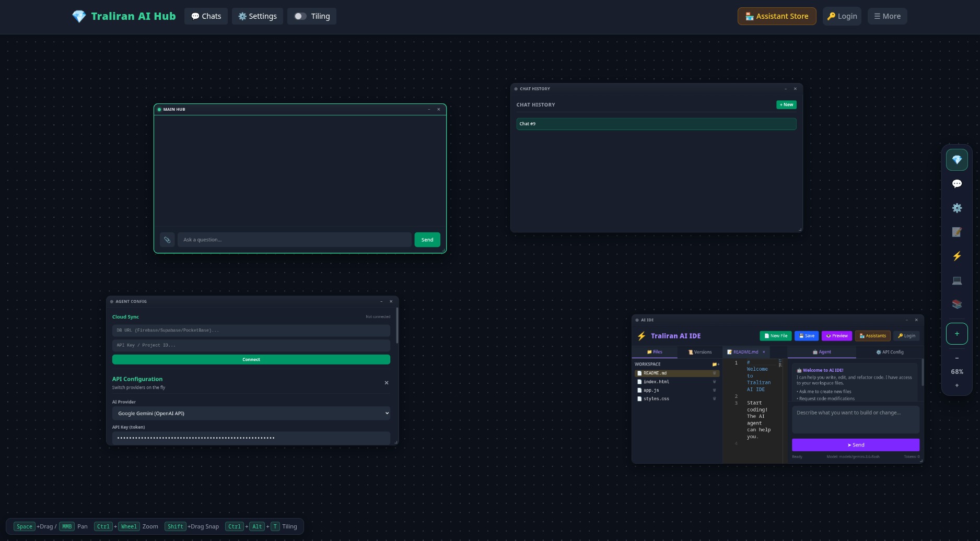
Task: Select the laptop icon in the dock
Action: (956, 280)
